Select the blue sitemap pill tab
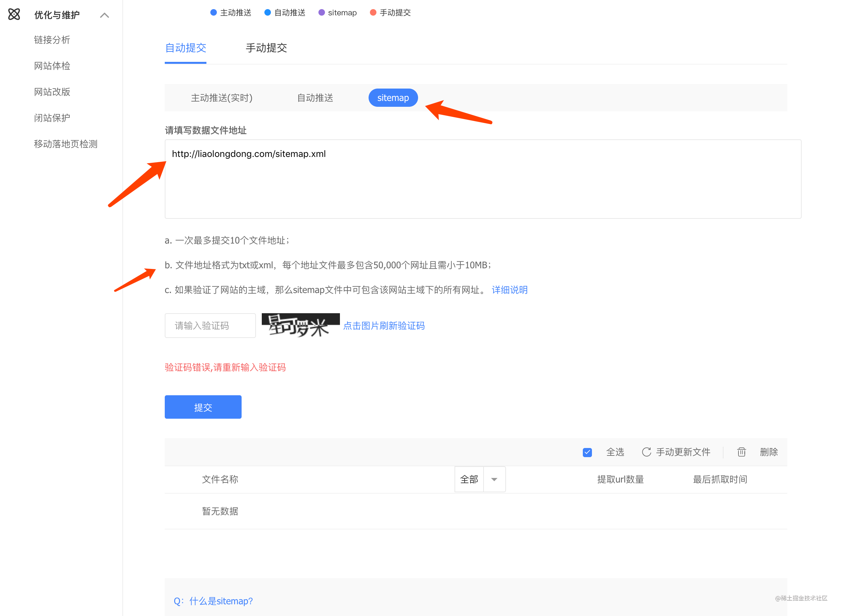842x616 pixels. (393, 98)
